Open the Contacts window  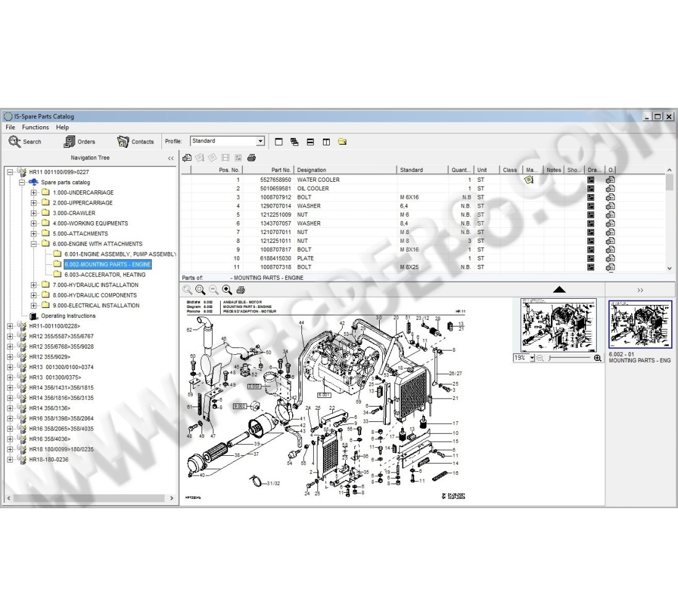click(x=136, y=141)
